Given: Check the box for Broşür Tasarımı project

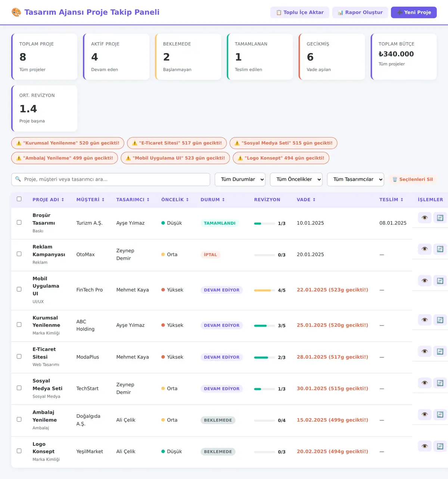Looking at the screenshot, I should coord(19,223).
